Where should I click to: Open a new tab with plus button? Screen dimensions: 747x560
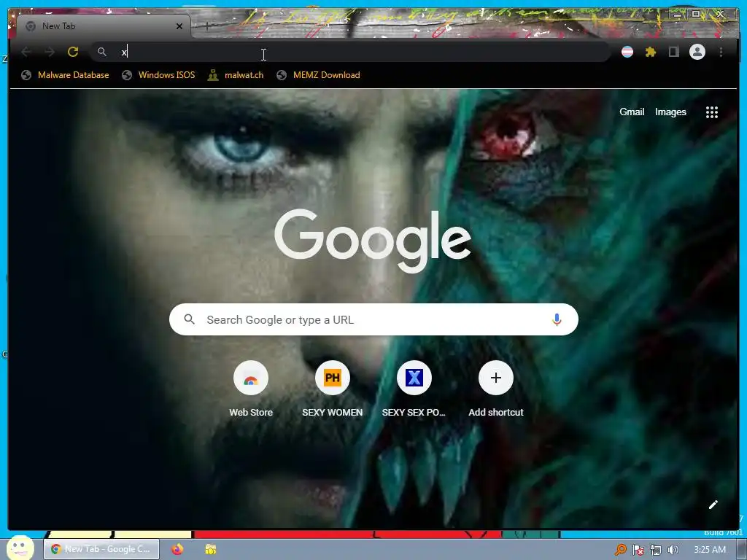pyautogui.click(x=206, y=26)
